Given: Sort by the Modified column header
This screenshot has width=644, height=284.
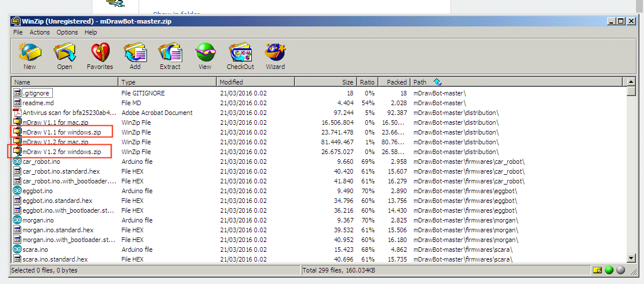Looking at the screenshot, I should [255, 82].
